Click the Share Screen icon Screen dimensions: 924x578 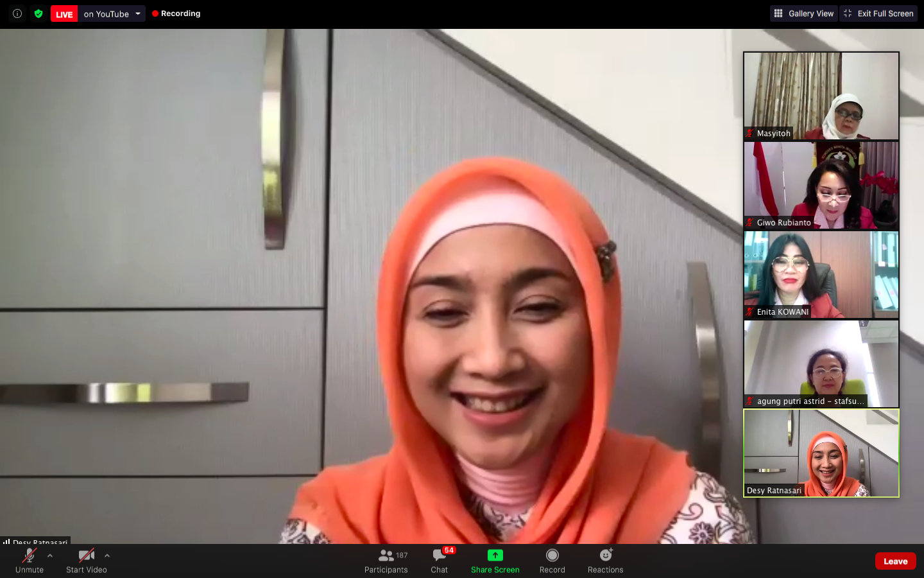(x=495, y=556)
